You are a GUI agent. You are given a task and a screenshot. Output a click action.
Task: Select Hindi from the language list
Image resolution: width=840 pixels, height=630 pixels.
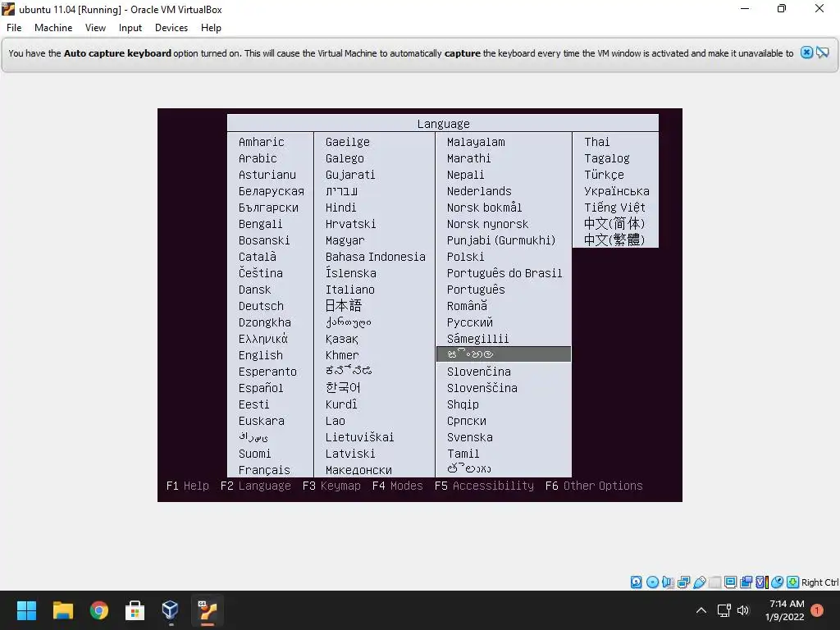pyautogui.click(x=340, y=208)
